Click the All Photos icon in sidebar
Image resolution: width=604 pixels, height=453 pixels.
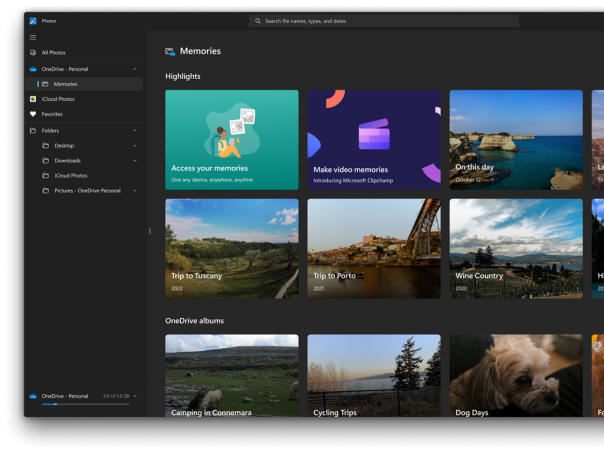pyautogui.click(x=33, y=52)
